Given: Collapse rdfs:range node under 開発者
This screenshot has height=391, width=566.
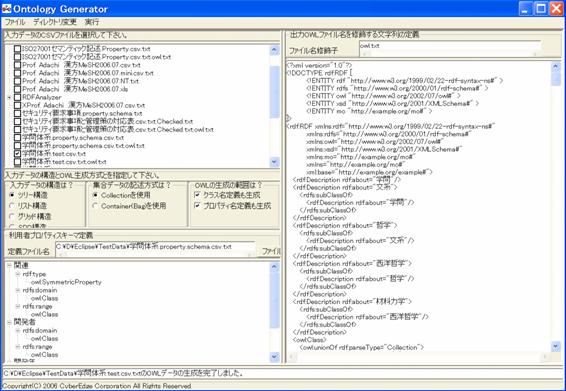Looking at the screenshot, I should coord(17,347).
